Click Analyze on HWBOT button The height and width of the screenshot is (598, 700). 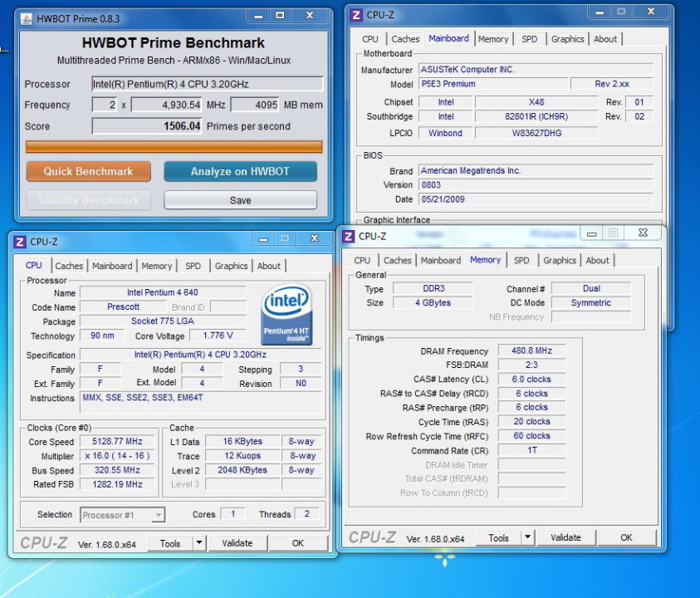(x=240, y=171)
